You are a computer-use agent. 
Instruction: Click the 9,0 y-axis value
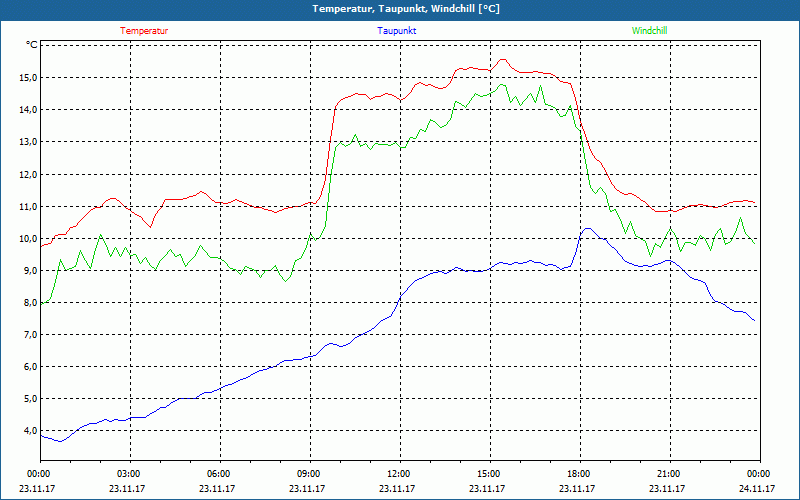(x=30, y=270)
